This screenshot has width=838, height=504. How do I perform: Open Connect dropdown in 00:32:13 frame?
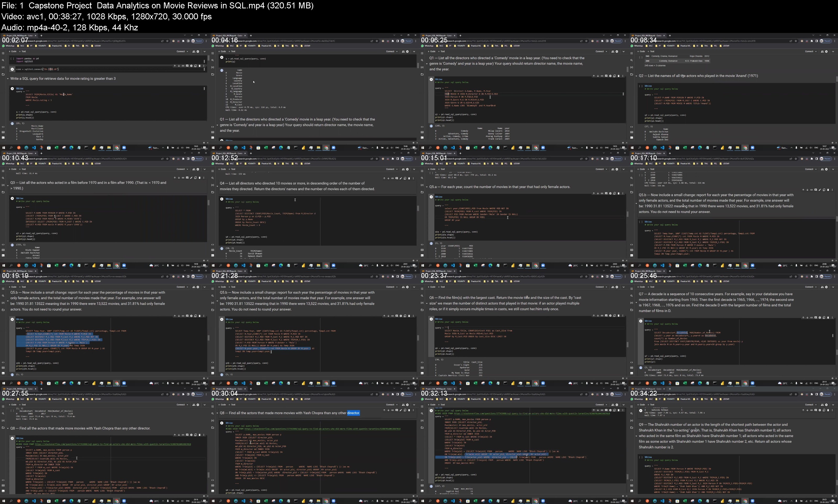(601, 405)
